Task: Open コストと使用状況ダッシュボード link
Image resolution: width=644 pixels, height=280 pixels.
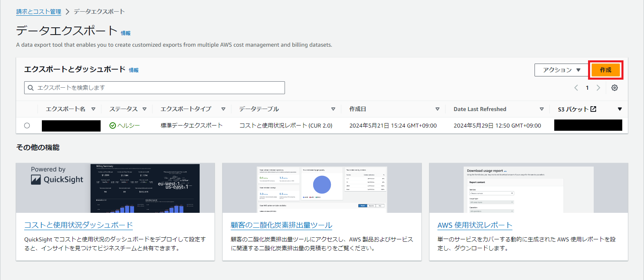Action: [78, 225]
